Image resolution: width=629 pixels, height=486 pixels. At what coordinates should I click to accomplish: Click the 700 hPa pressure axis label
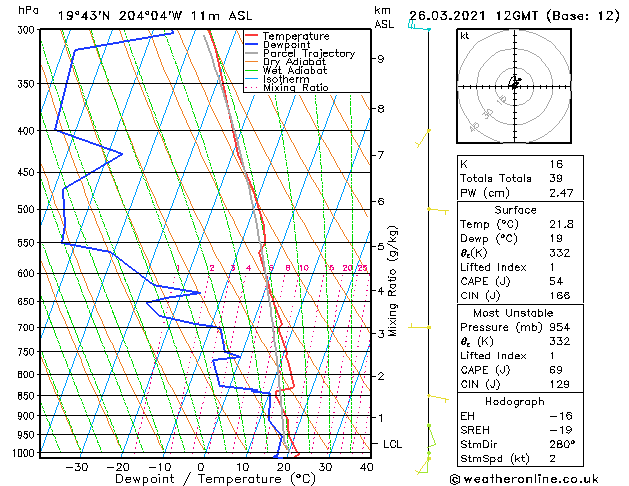tap(28, 328)
